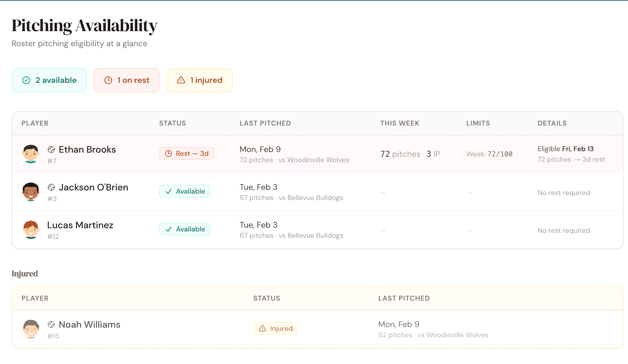Sort by the LAST PITCHED column header

tap(265, 123)
